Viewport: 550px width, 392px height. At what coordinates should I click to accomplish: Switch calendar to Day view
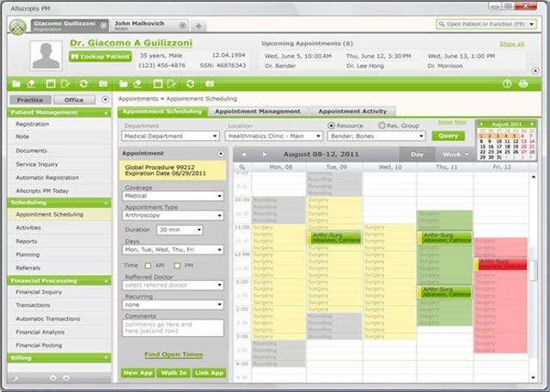[x=417, y=155]
